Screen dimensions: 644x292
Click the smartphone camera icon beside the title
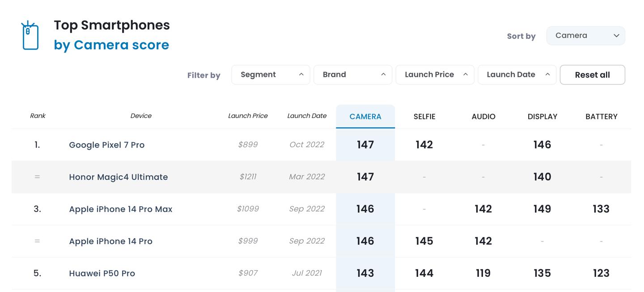click(x=30, y=35)
